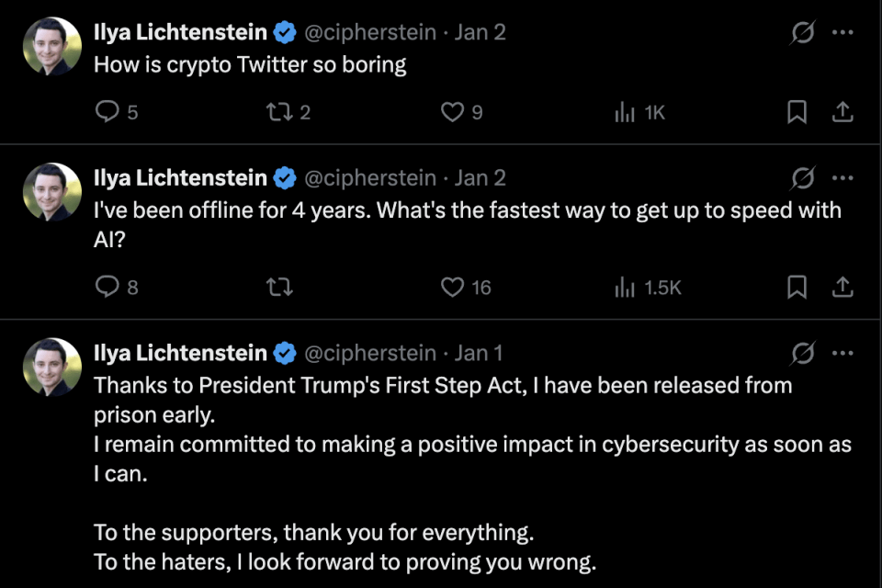Open Grok icon on the first tweet

pos(802,33)
